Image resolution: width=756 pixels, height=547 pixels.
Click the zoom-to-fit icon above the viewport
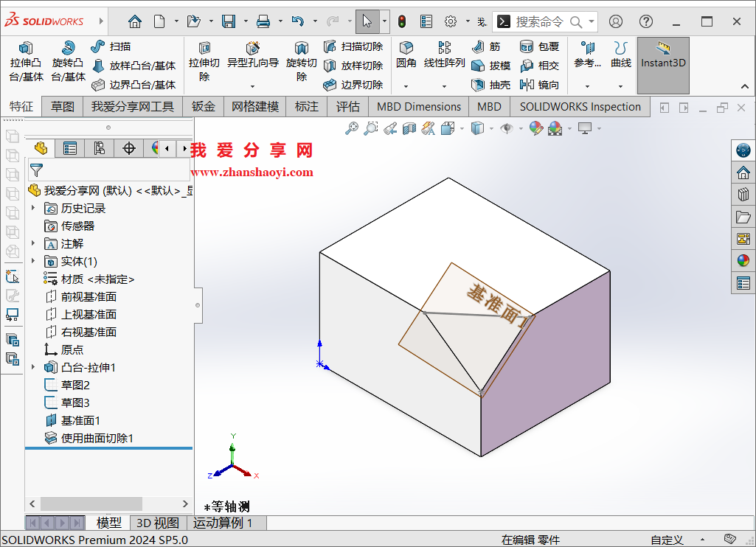(353, 128)
